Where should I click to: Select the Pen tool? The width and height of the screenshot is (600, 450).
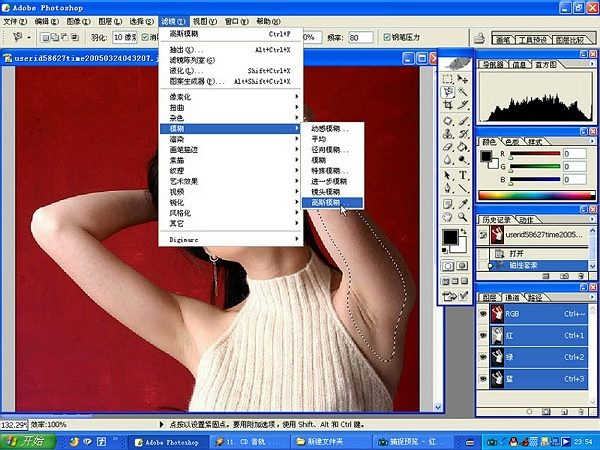[448, 188]
